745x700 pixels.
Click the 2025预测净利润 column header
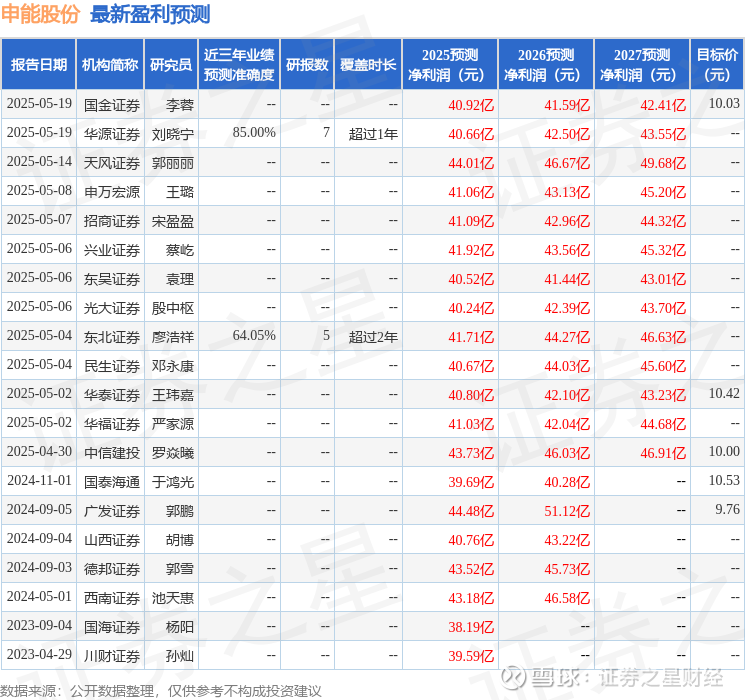pos(450,65)
